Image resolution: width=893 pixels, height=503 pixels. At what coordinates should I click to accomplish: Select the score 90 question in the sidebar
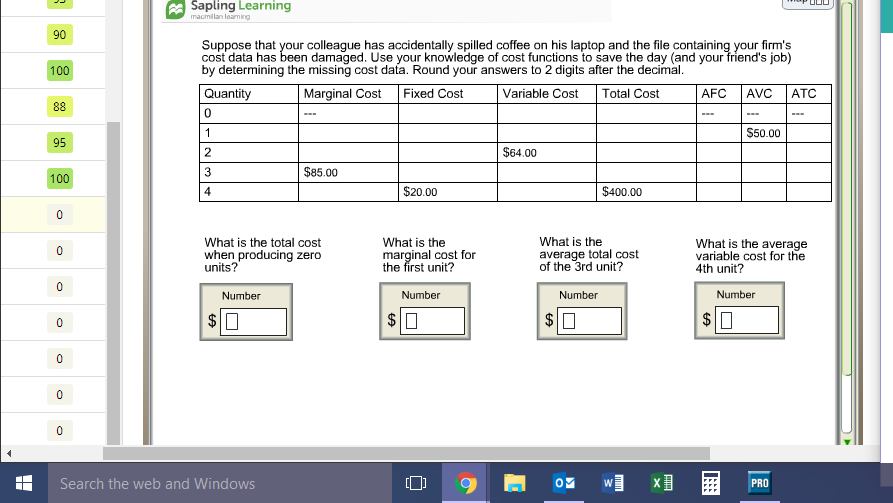59,35
